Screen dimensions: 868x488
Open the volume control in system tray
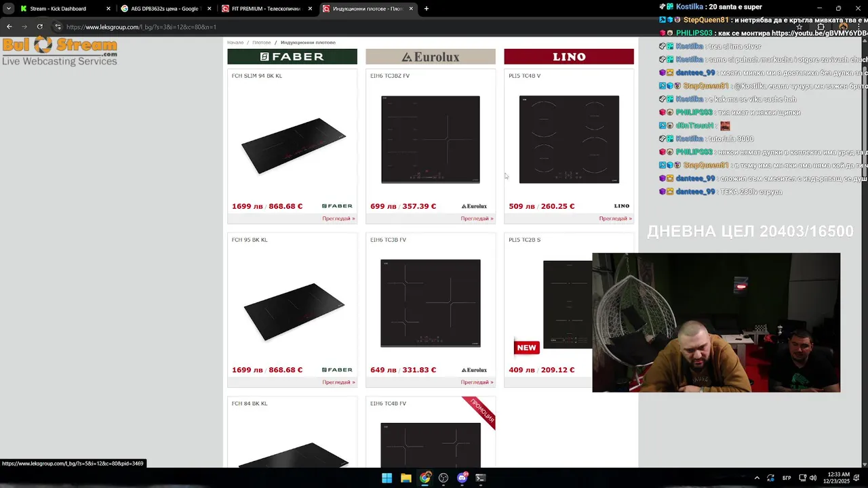click(812, 478)
